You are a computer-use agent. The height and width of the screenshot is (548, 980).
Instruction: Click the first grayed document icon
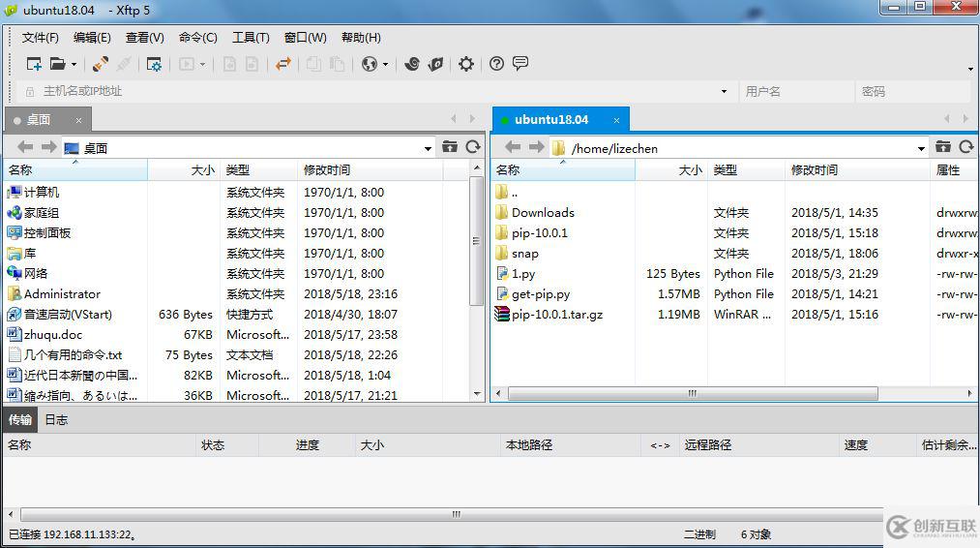229,64
